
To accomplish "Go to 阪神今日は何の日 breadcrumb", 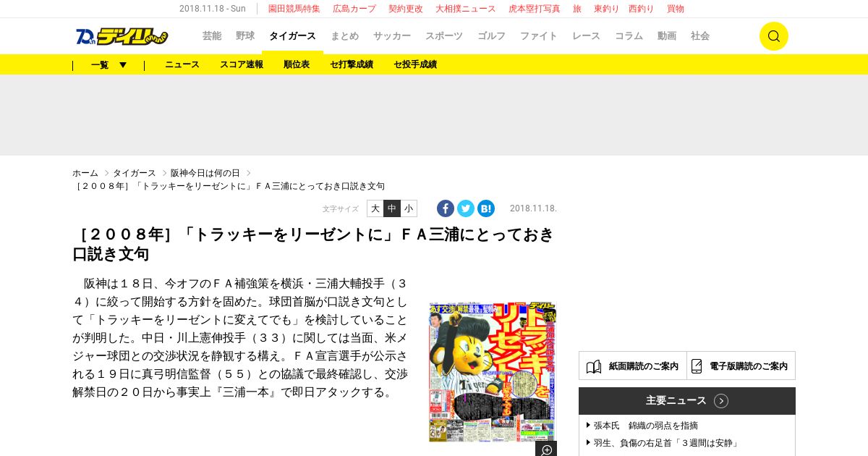I will tap(205, 174).
